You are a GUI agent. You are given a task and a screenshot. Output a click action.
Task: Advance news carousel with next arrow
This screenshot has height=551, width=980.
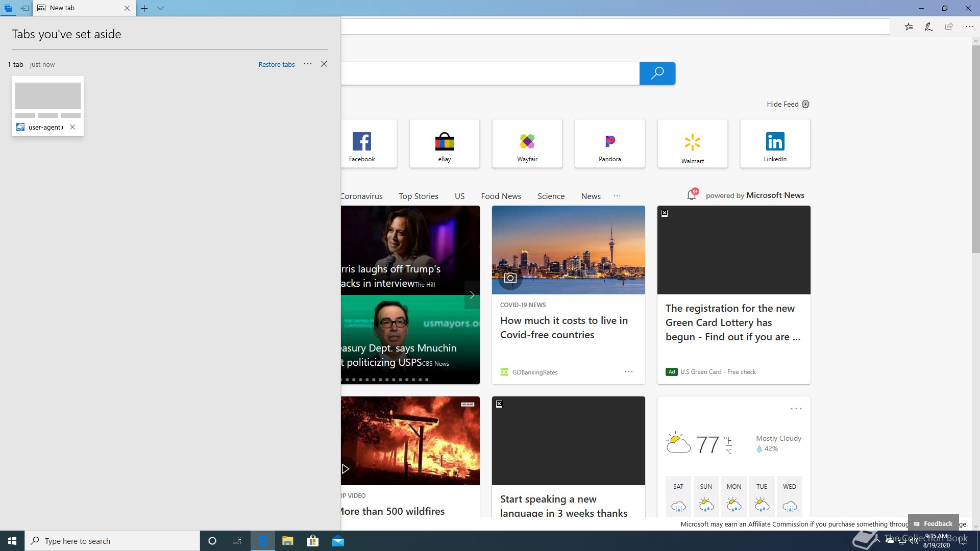(472, 295)
